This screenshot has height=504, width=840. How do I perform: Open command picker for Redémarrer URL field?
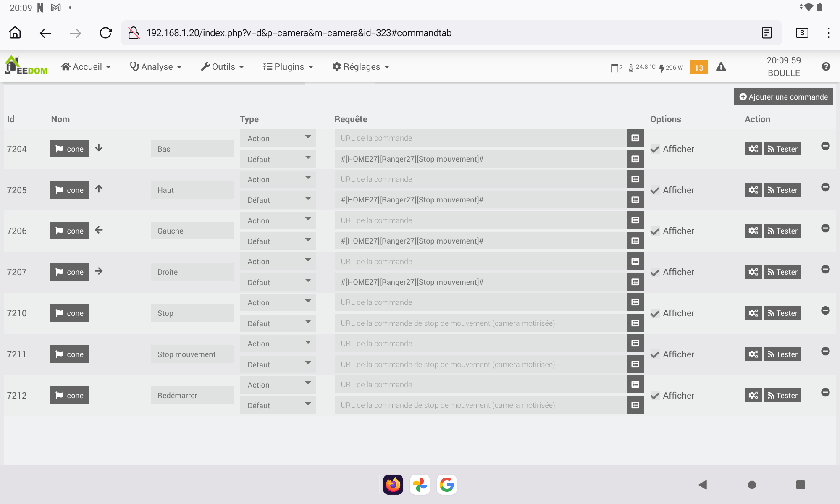click(635, 384)
